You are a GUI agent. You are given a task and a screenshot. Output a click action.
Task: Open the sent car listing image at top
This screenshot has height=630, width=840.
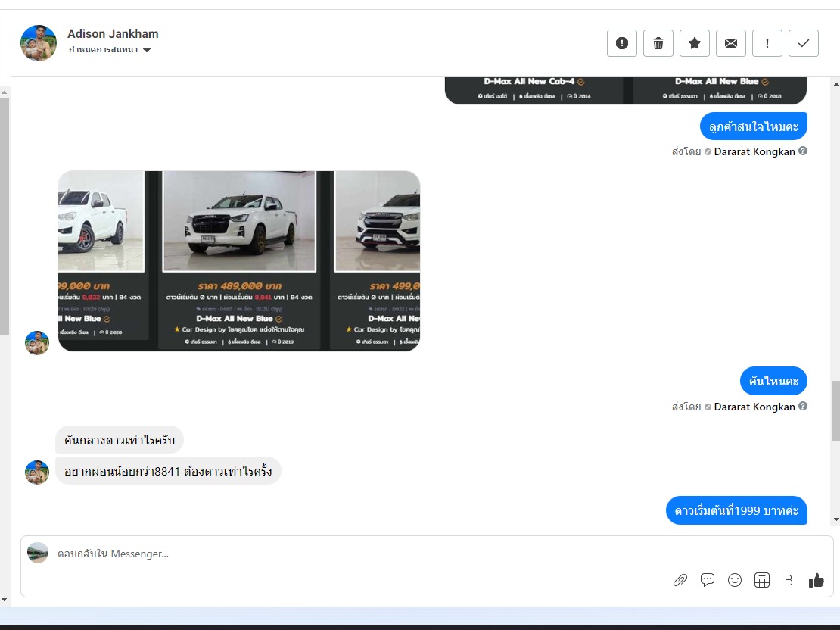tap(626, 90)
